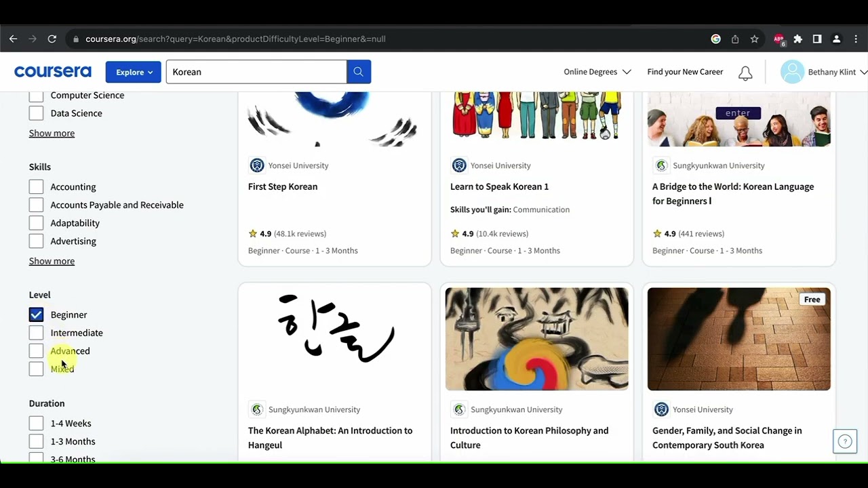The height and width of the screenshot is (488, 868).
Task: Click the Korean search input field
Action: [x=256, y=72]
